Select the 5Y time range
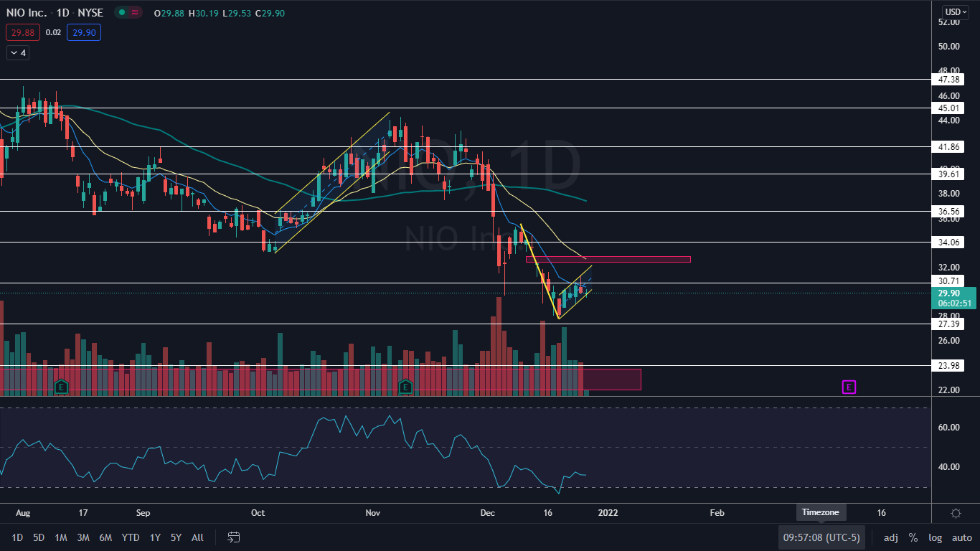This screenshot has height=551, width=980. tap(176, 537)
